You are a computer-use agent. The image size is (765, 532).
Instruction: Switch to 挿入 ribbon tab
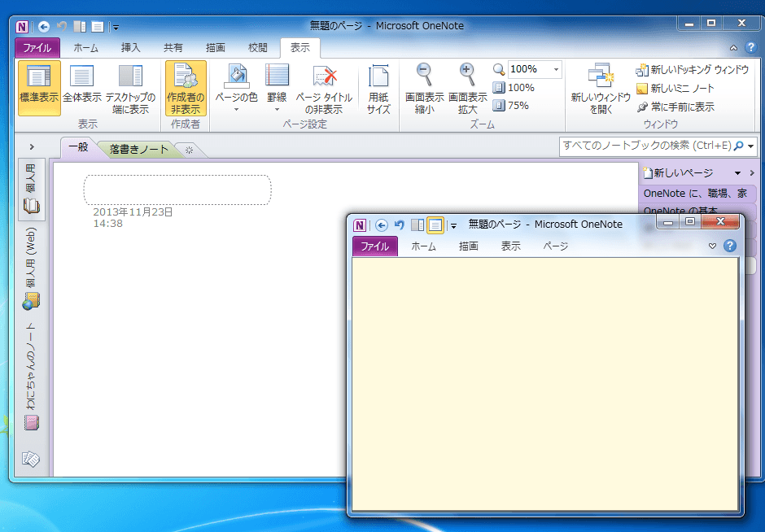[x=130, y=48]
